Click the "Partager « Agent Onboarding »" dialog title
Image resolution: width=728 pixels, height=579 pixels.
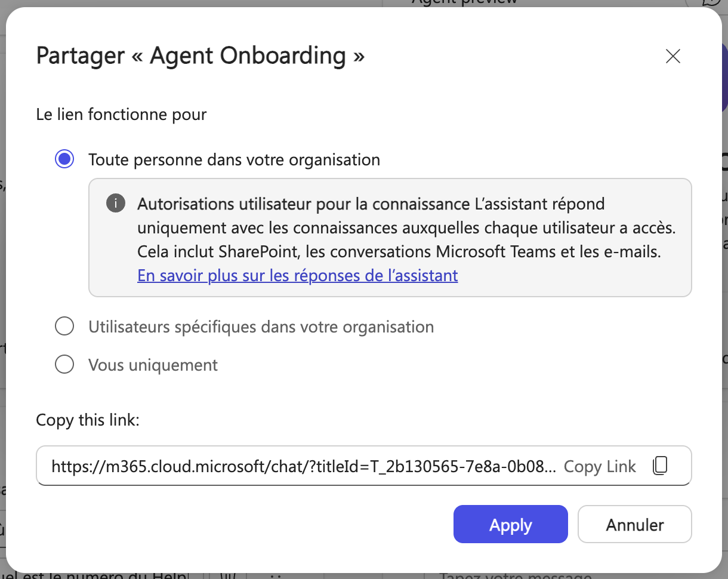point(200,56)
